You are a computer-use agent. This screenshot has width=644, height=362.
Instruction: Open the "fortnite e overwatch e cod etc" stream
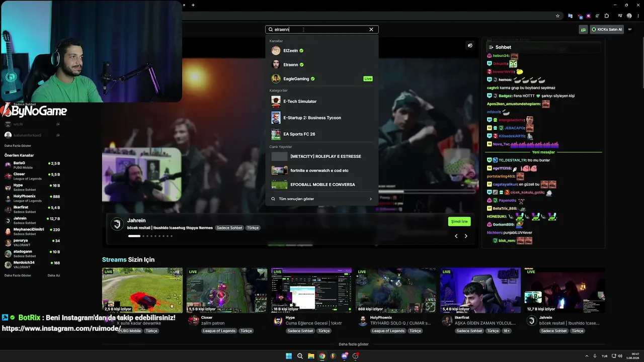pyautogui.click(x=322, y=170)
